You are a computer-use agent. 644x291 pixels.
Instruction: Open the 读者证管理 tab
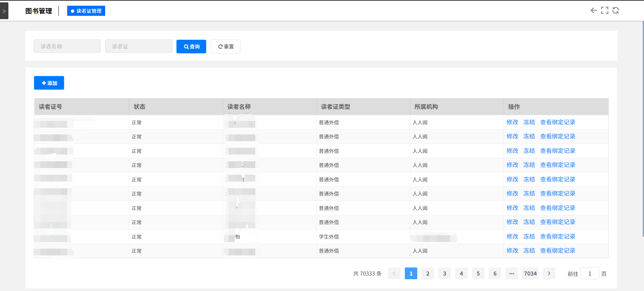click(x=86, y=11)
